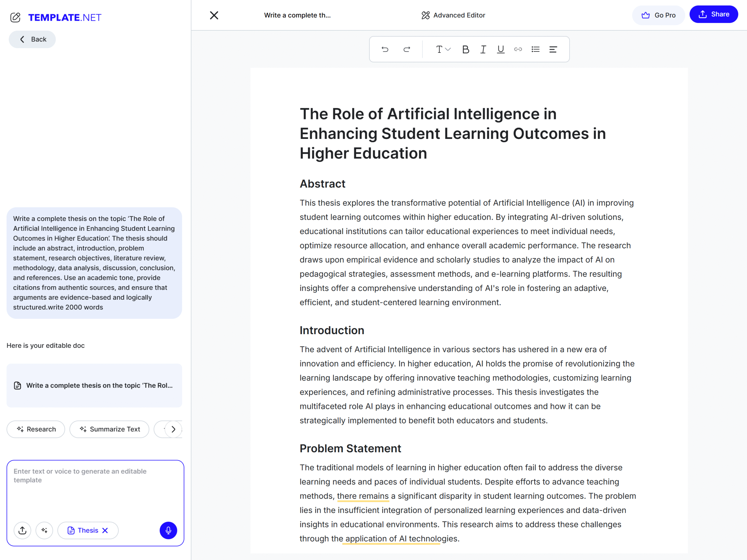The height and width of the screenshot is (560, 747).
Task: Remove the Thesis tag
Action: click(x=105, y=530)
